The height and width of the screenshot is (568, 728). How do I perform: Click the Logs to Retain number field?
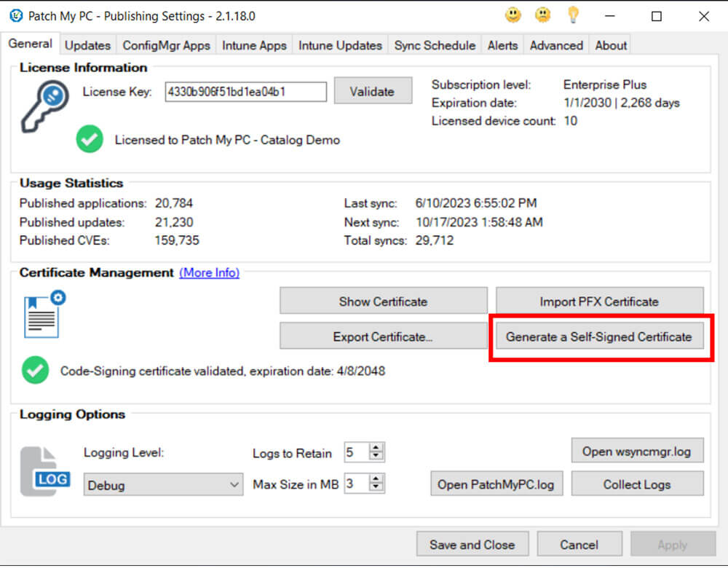click(356, 452)
